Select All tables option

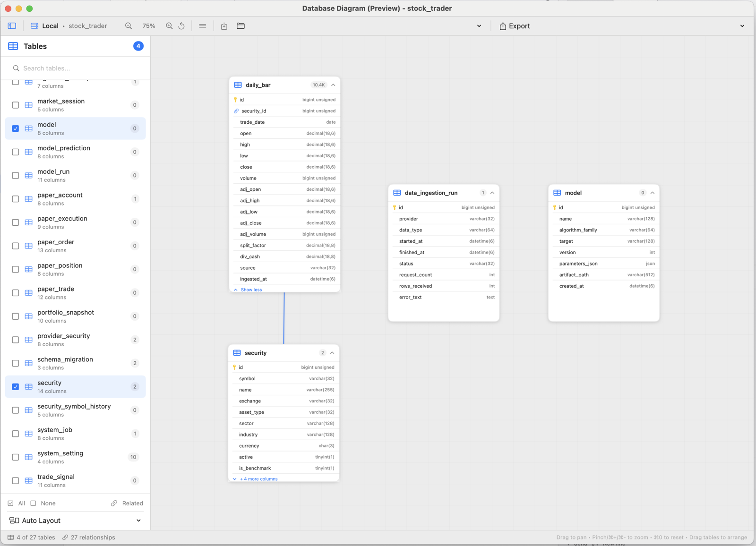click(17, 503)
